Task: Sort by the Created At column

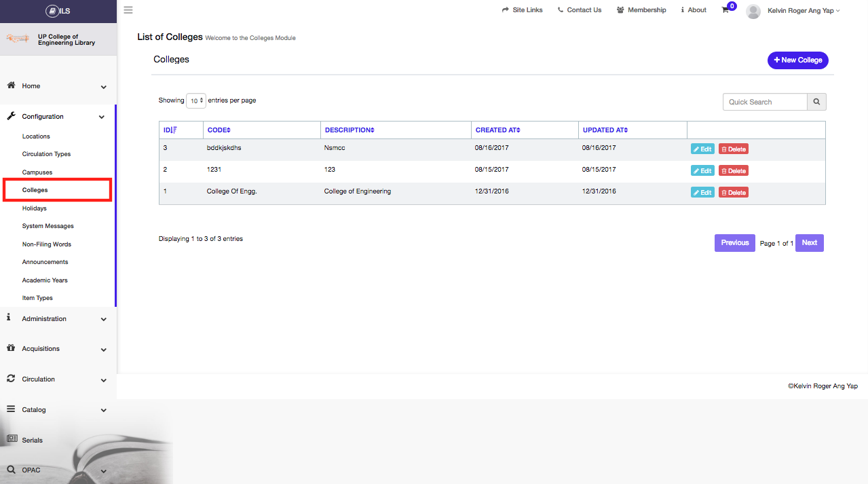Action: [x=497, y=130]
